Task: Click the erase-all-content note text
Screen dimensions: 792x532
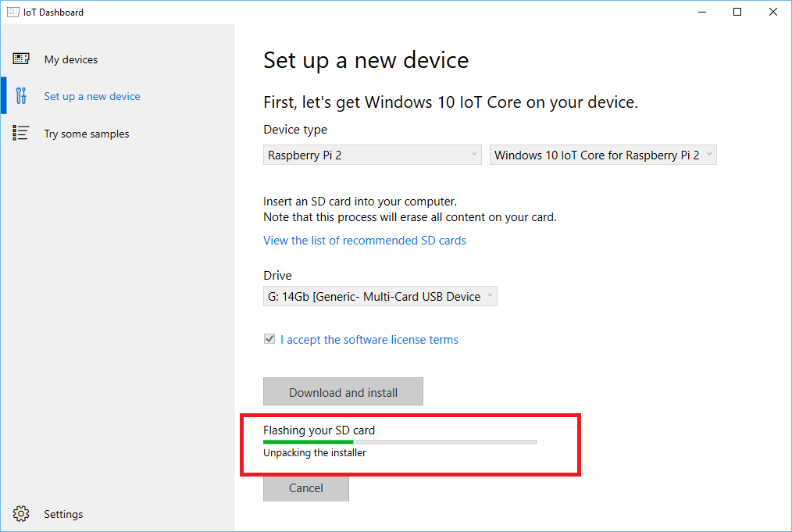Action: click(409, 217)
